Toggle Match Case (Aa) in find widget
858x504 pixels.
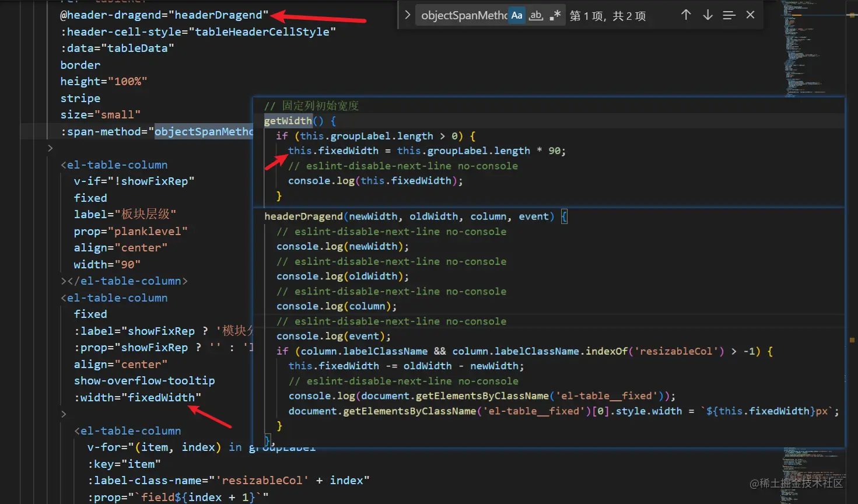tap(517, 15)
